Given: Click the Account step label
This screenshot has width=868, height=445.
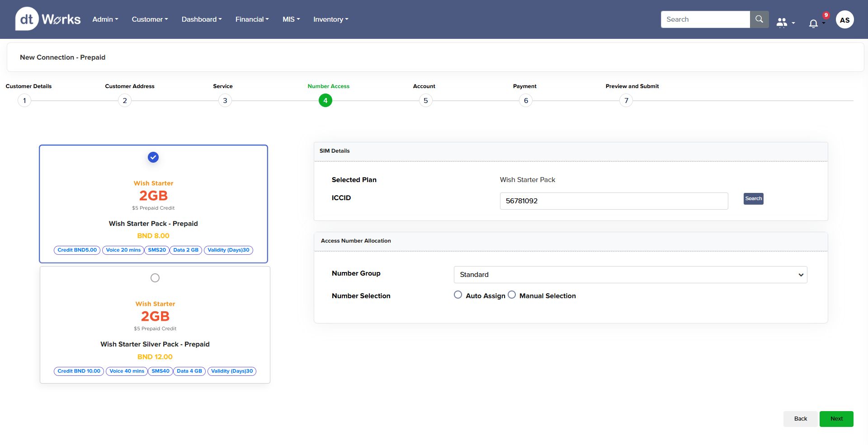Looking at the screenshot, I should click(x=424, y=86).
